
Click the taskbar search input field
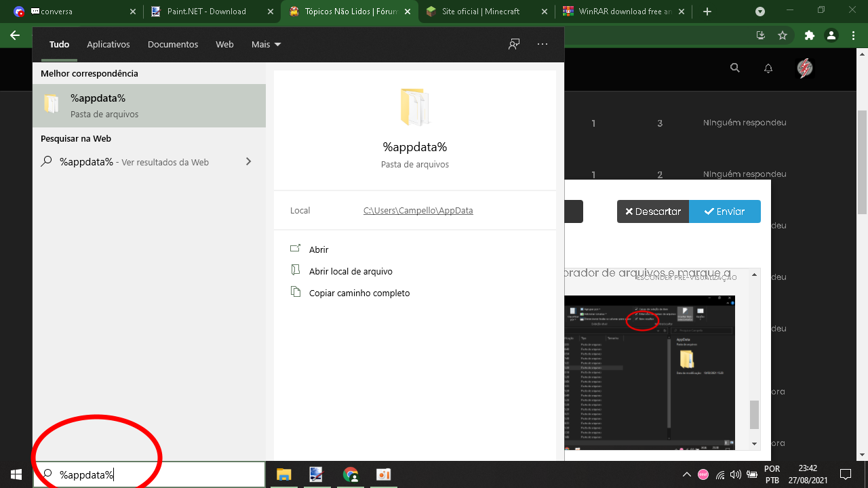(x=149, y=474)
